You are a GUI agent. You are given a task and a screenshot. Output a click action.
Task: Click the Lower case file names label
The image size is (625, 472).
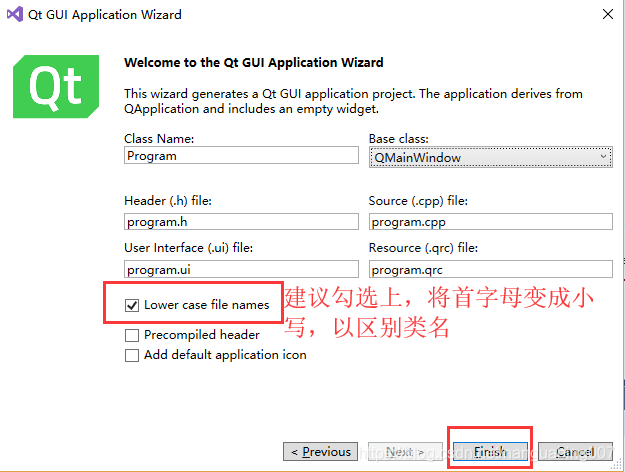click(x=206, y=305)
